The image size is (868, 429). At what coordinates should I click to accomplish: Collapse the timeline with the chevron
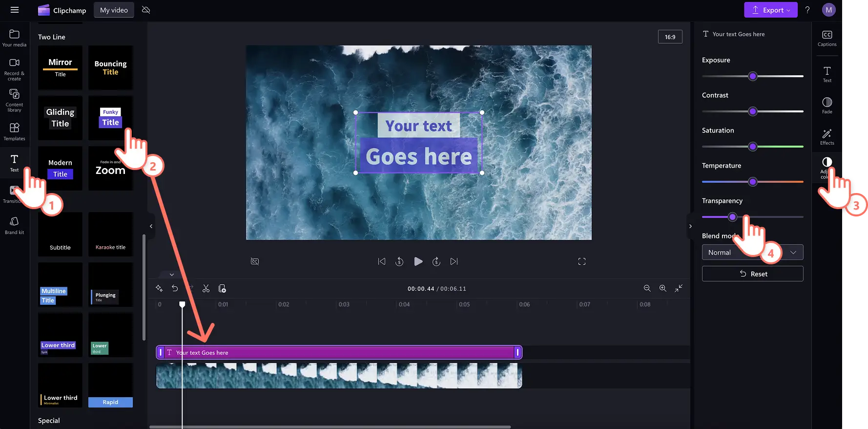click(x=171, y=275)
